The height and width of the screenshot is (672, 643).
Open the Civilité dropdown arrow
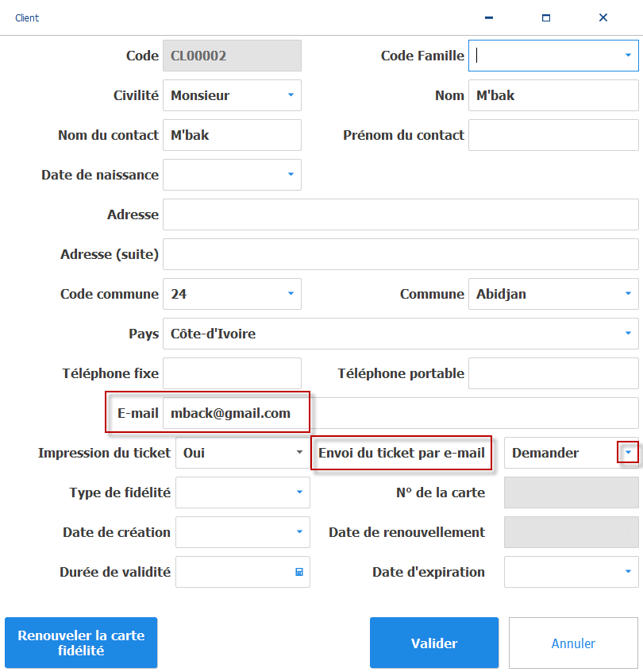[x=291, y=95]
